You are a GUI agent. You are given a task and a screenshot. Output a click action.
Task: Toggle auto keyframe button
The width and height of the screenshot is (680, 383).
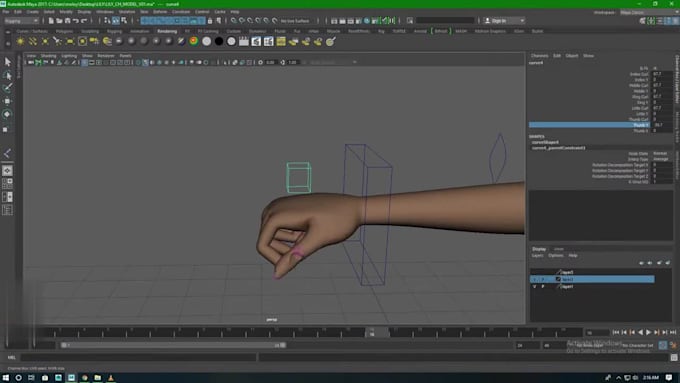663,345
